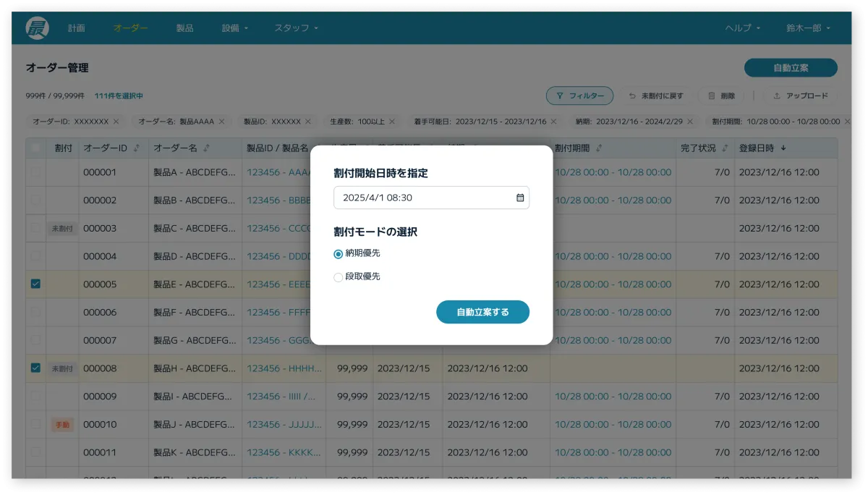Open the calendar picker icon in the date field
The image size is (868, 495).
click(x=520, y=198)
